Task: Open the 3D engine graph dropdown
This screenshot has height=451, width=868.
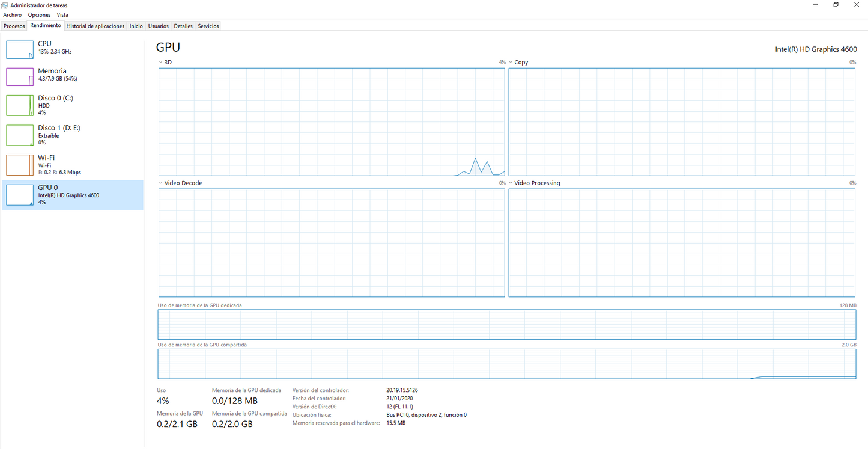Action: click(x=161, y=63)
